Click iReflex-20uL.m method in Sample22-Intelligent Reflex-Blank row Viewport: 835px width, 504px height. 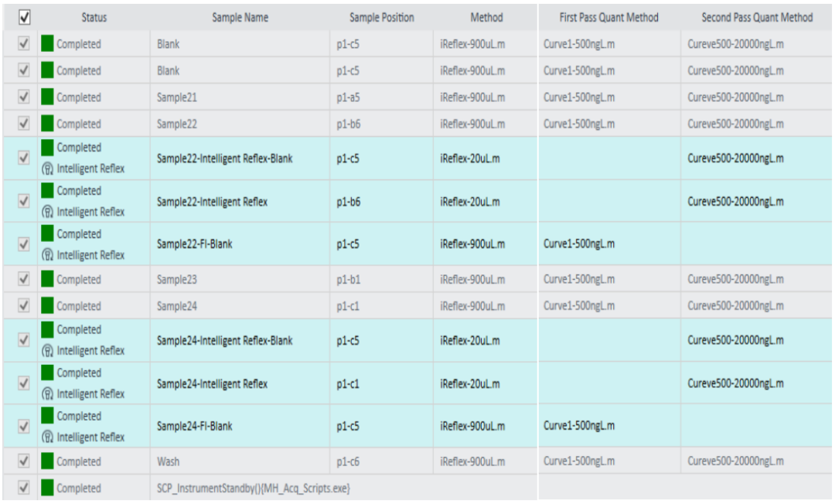470,158
